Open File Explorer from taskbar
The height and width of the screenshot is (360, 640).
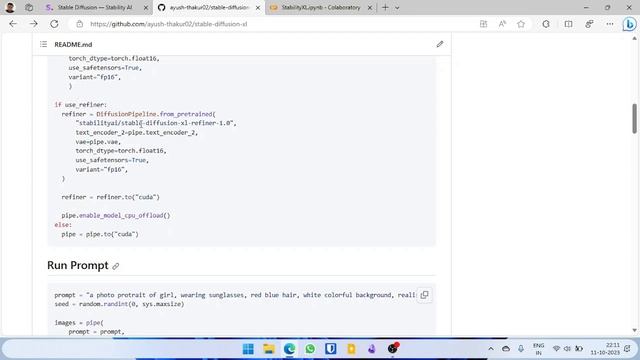click(x=269, y=349)
